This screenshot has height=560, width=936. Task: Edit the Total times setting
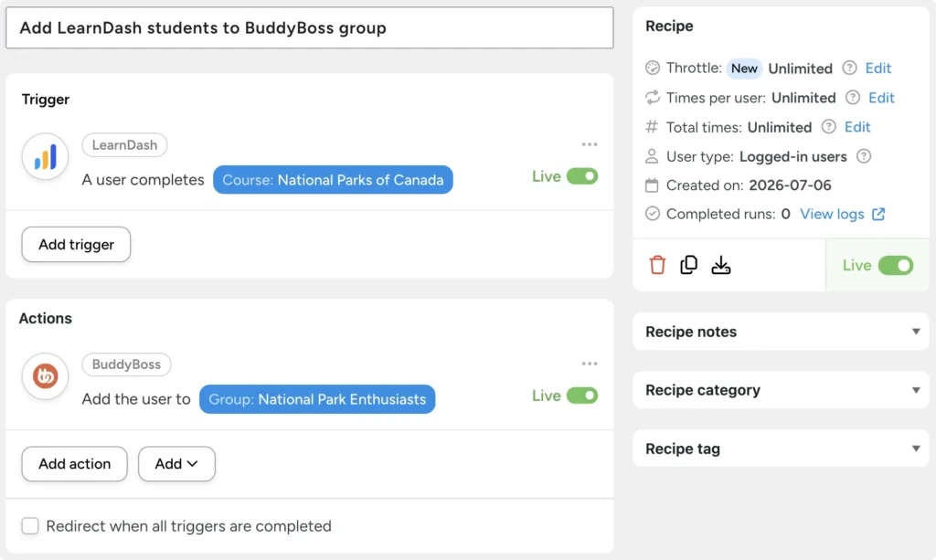[857, 126]
